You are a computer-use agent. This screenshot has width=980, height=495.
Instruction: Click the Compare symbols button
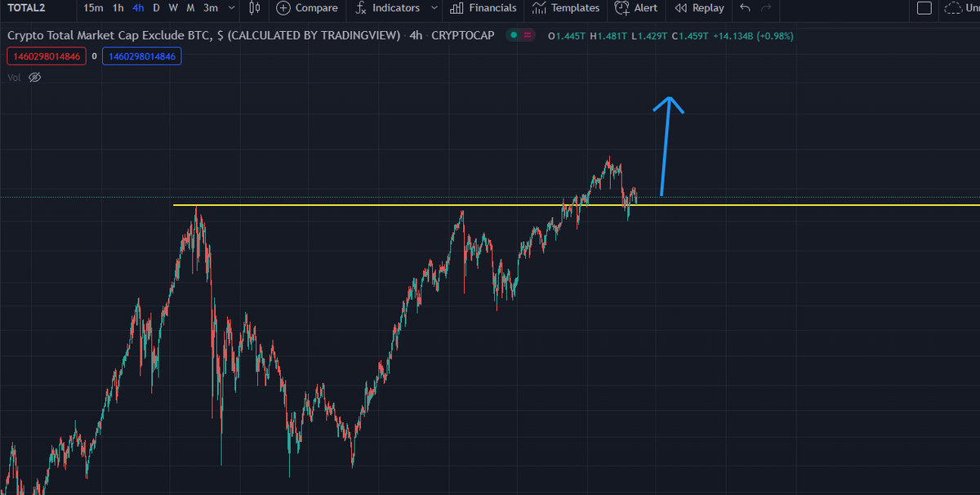[x=307, y=8]
